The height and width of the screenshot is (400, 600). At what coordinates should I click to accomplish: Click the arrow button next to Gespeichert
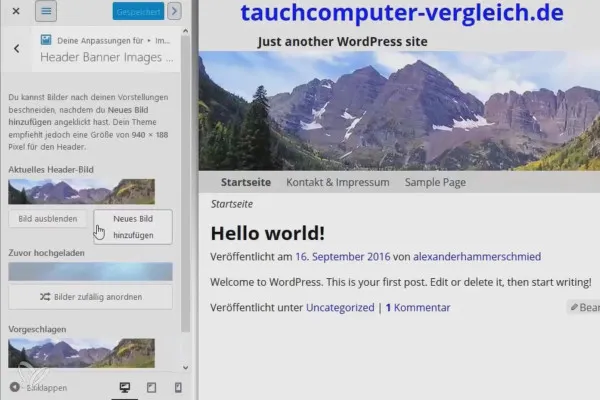tap(174, 11)
